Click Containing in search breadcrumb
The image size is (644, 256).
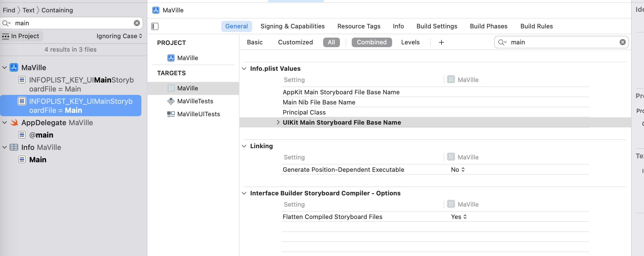coord(57,10)
